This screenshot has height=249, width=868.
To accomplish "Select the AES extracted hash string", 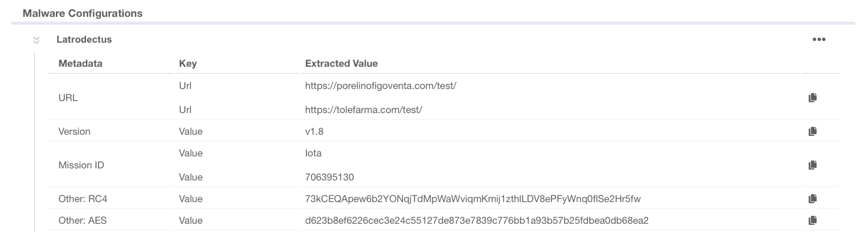I will click(x=477, y=220).
